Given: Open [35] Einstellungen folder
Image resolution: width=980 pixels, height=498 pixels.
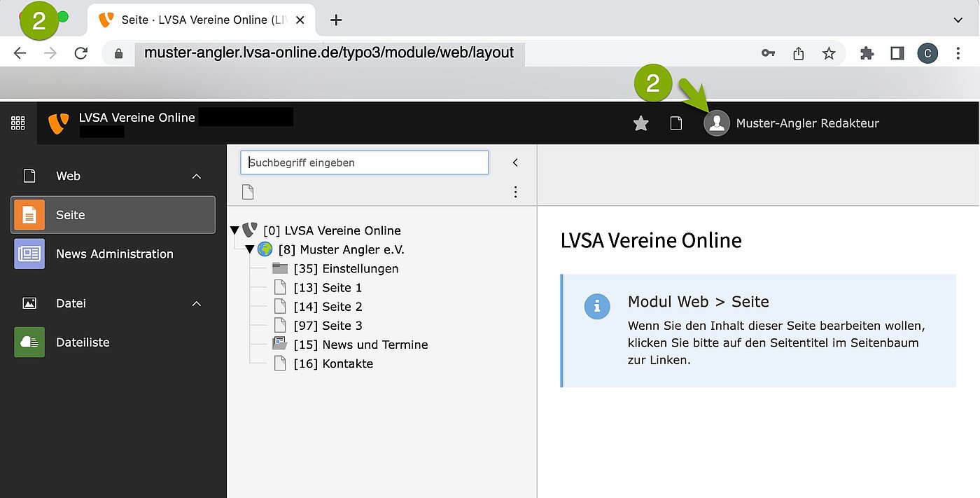Looking at the screenshot, I should coord(346,268).
